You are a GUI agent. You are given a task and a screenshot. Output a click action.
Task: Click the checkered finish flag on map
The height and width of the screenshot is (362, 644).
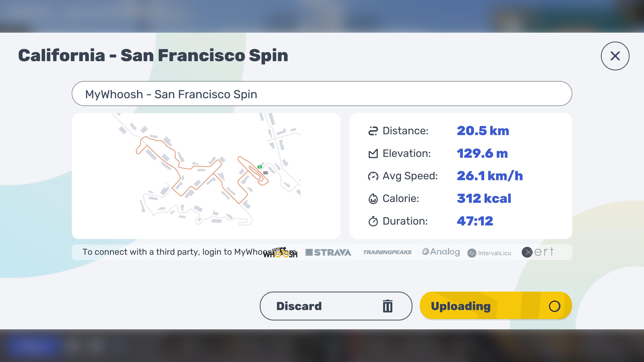point(265,173)
